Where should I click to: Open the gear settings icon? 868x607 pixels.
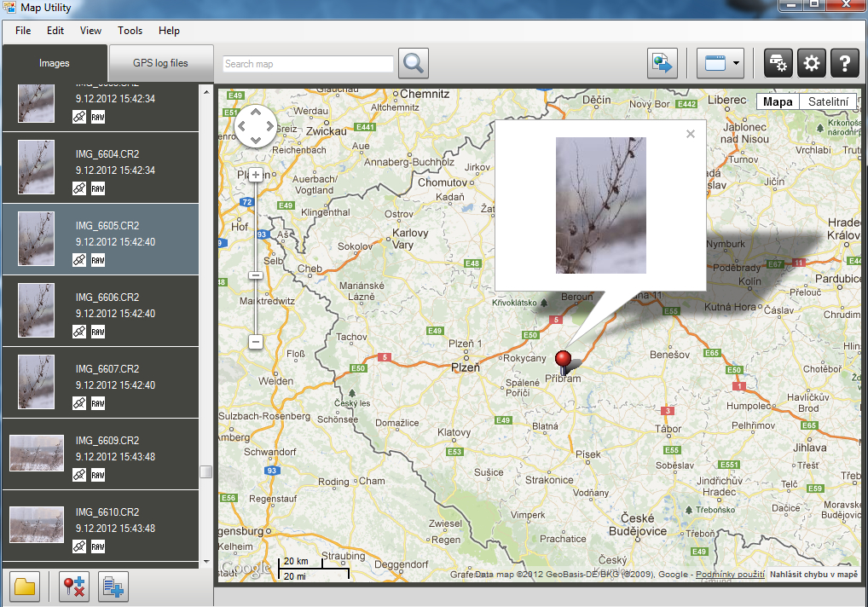(812, 63)
